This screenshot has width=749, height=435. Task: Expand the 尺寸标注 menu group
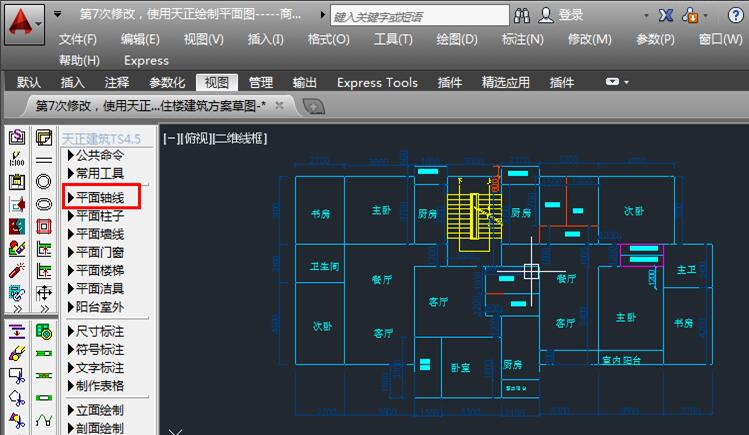(100, 331)
